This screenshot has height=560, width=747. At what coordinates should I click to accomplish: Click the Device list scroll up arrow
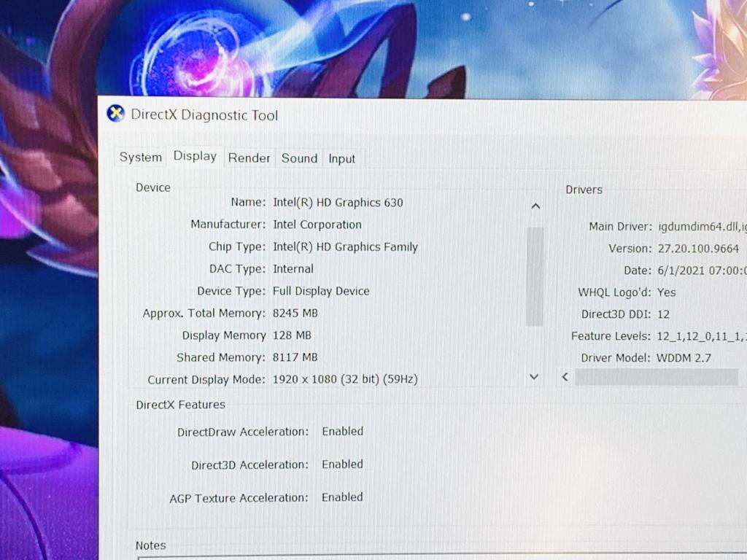pyautogui.click(x=535, y=206)
